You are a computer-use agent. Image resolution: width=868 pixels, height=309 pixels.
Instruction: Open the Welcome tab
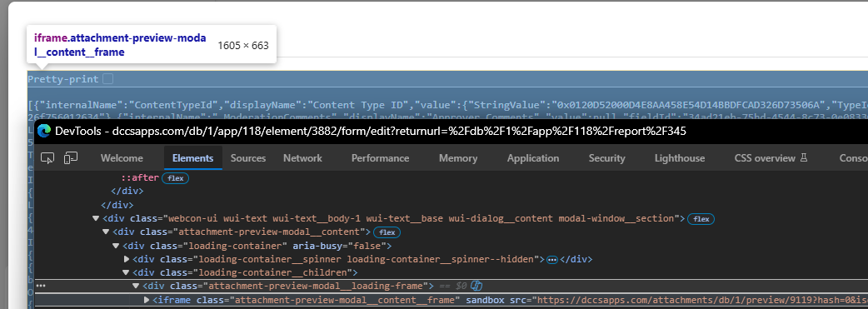coord(122,158)
